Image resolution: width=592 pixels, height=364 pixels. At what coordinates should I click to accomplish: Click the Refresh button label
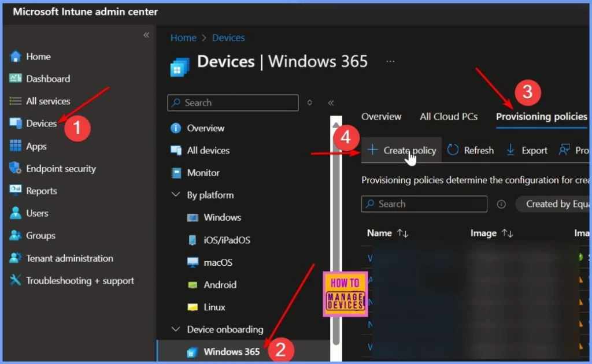(x=479, y=150)
